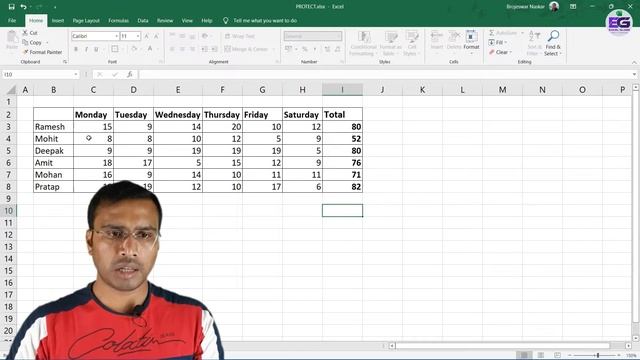Click the Percent Style icon
This screenshot has width=640, height=360.
304,49
